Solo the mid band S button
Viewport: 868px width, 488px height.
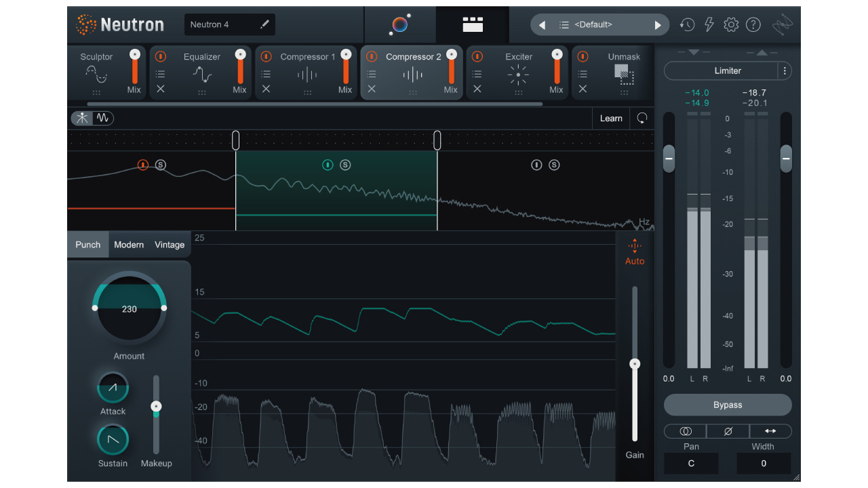tap(345, 165)
